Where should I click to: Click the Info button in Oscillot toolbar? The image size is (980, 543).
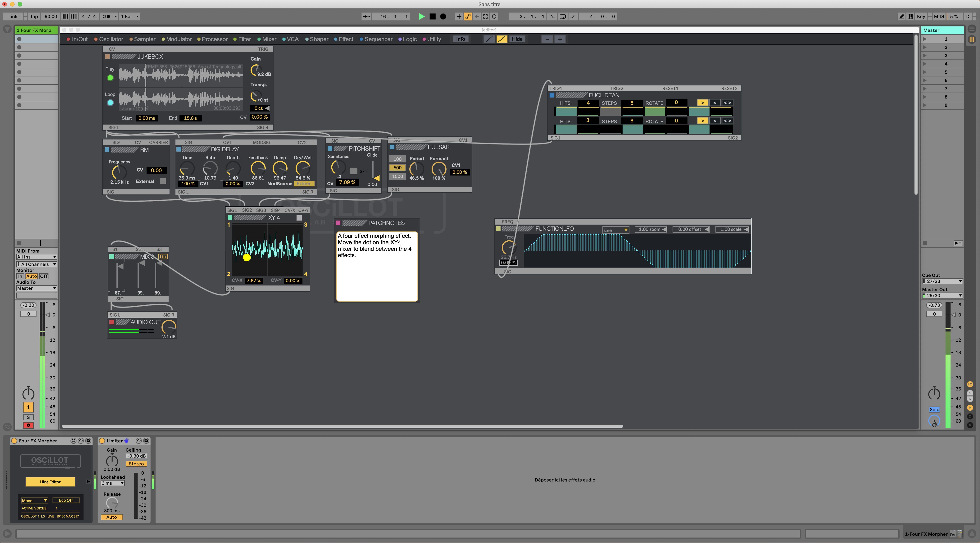coord(460,39)
